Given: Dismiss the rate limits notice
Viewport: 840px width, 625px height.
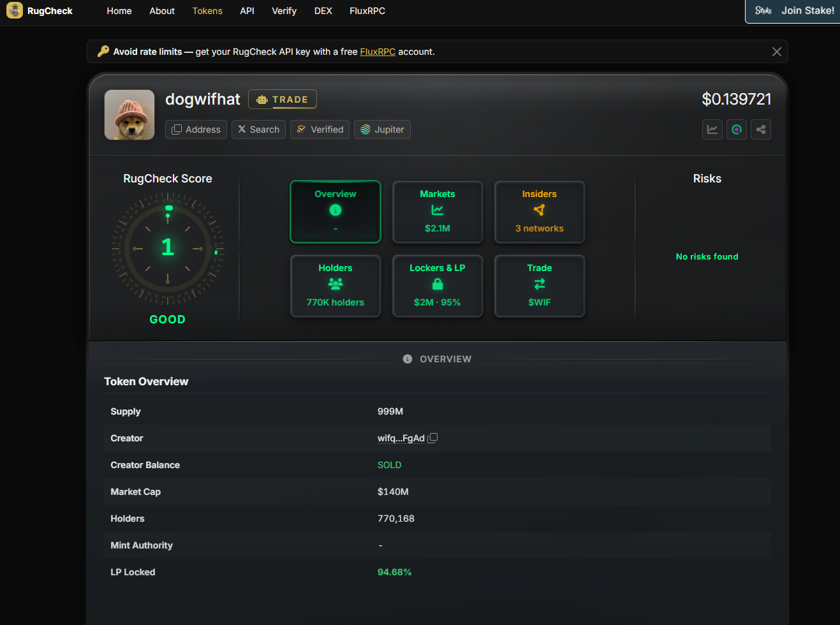Looking at the screenshot, I should (776, 52).
